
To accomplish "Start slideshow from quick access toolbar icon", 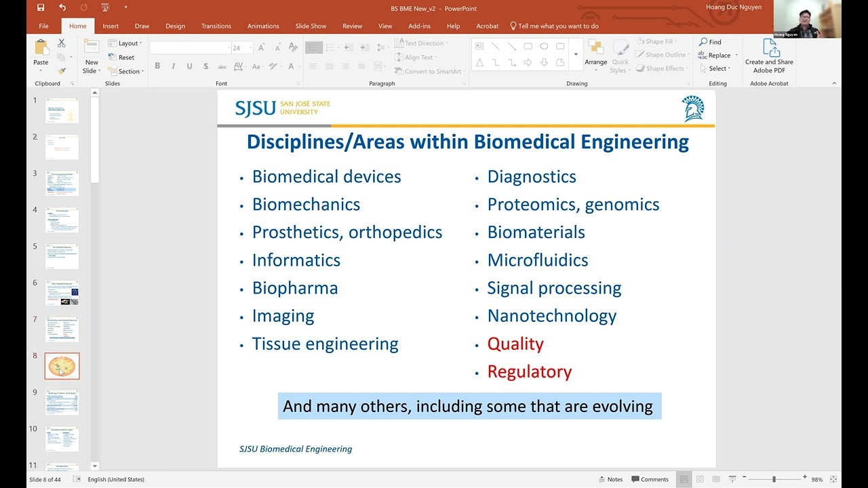I will [x=105, y=7].
